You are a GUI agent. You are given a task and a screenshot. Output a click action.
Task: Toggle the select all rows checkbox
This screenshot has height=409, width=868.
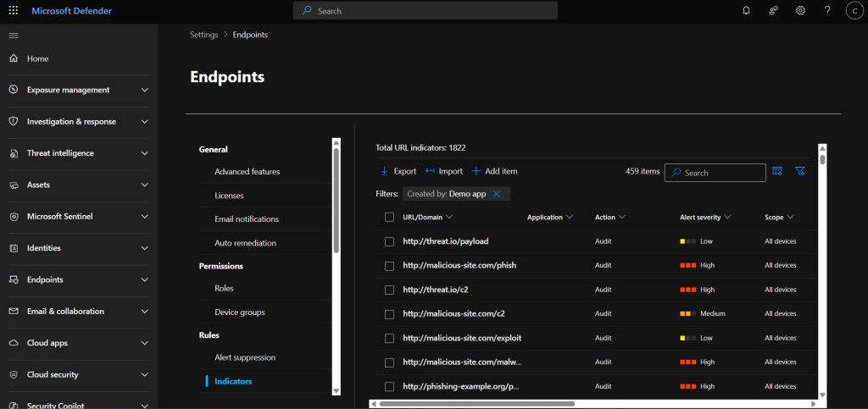(389, 218)
